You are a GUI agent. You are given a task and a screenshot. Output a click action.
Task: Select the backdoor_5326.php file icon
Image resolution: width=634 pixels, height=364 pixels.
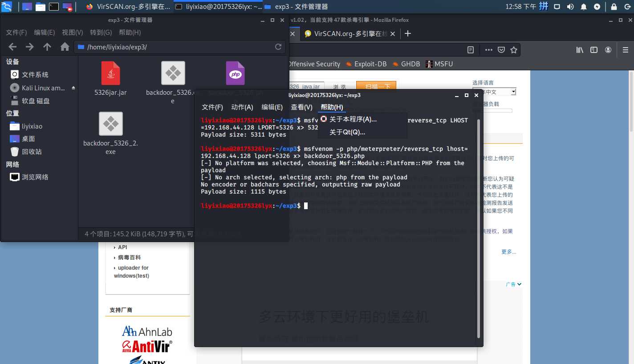click(x=235, y=73)
